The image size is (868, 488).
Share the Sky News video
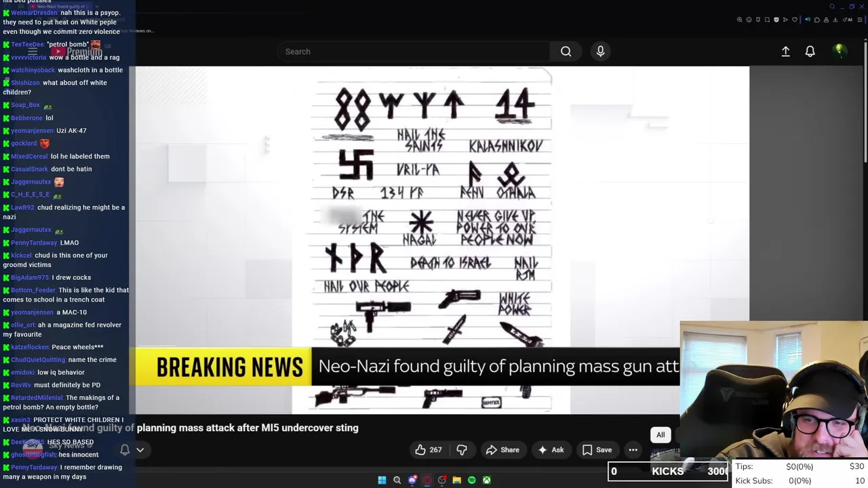coord(502,449)
